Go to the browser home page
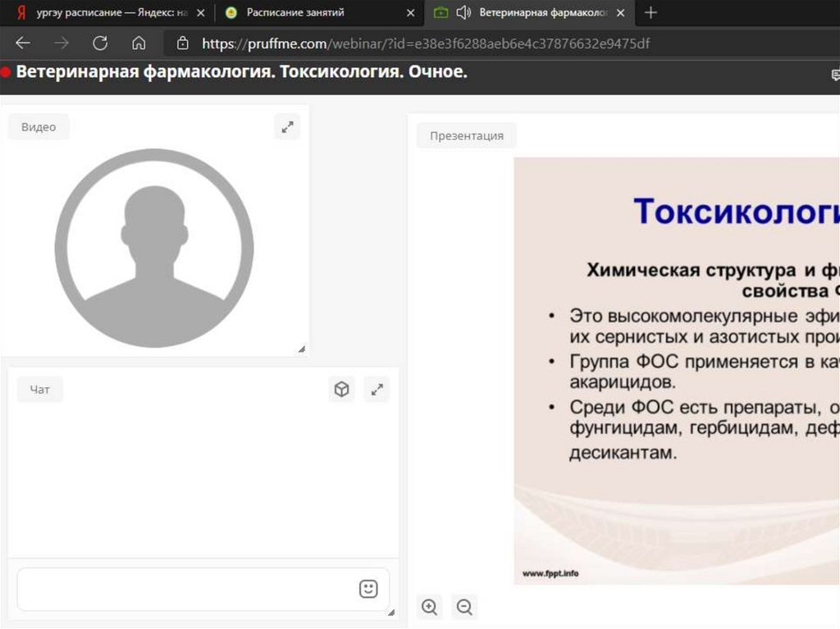The width and height of the screenshot is (840, 629). point(139,43)
